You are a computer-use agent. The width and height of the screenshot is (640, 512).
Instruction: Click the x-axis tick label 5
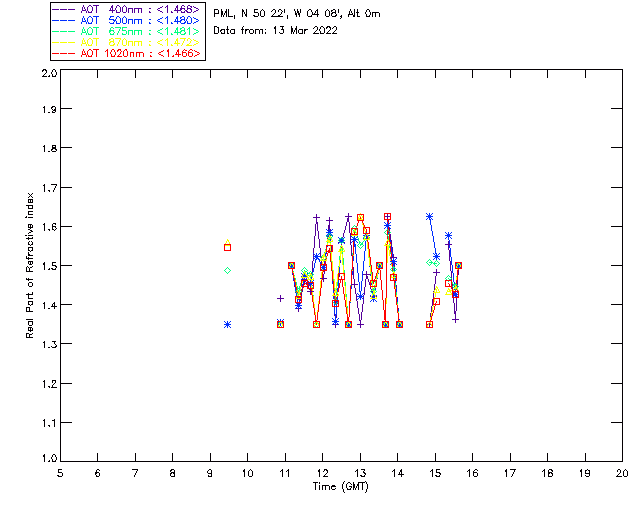[x=60, y=473]
